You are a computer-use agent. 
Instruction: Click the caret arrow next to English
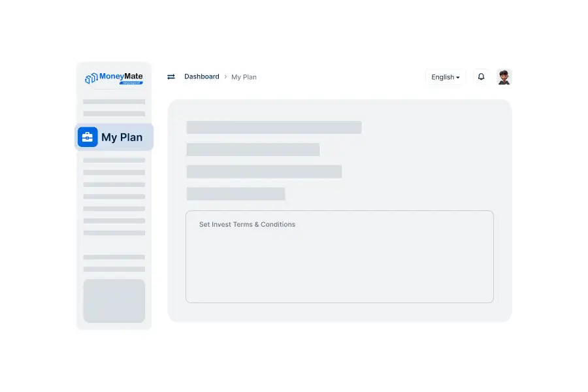pos(458,78)
